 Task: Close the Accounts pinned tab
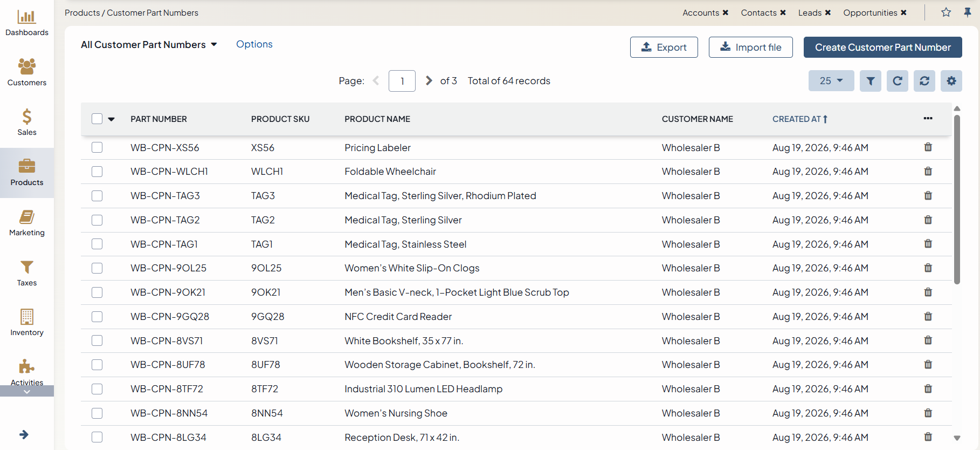(x=726, y=12)
